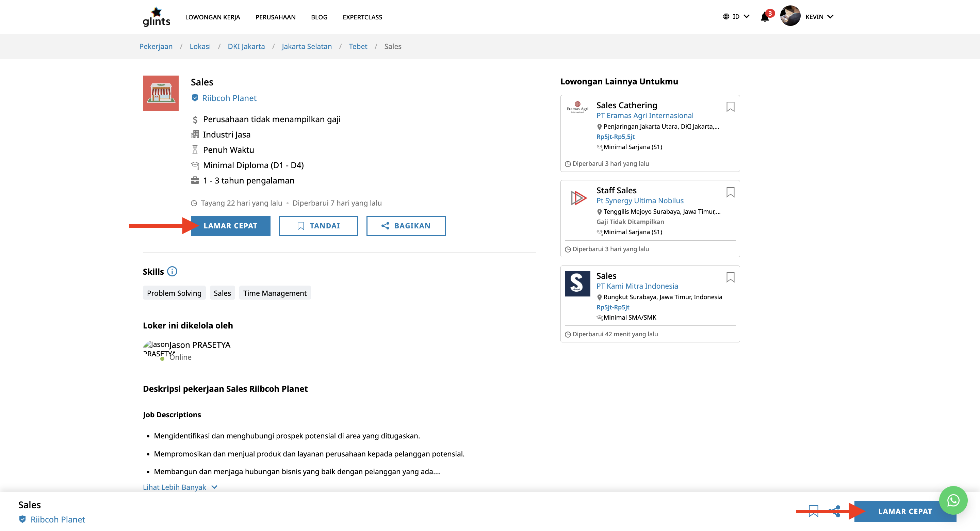
Task: Click 'Minimal SMA/SMK' text
Action: [630, 318]
